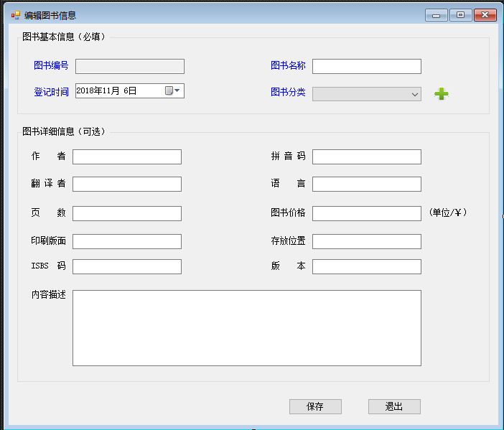Click the 登记时间 label

point(51,92)
